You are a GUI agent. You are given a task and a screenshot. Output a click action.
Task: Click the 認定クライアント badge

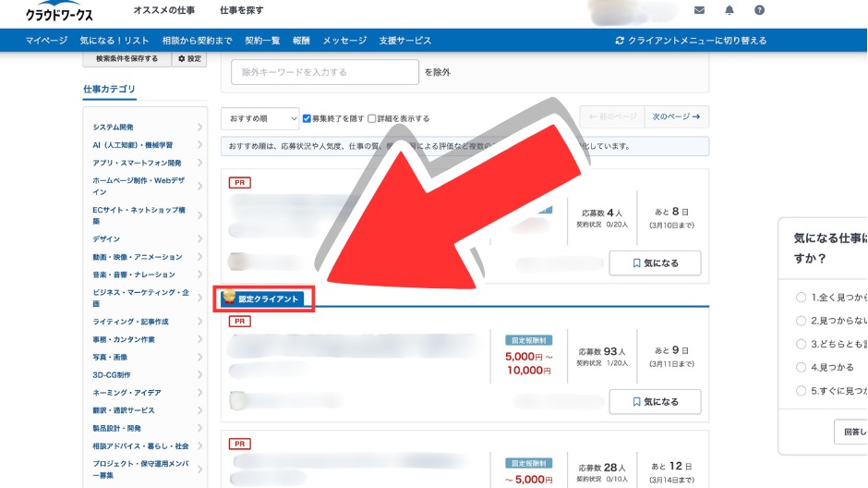click(x=264, y=299)
